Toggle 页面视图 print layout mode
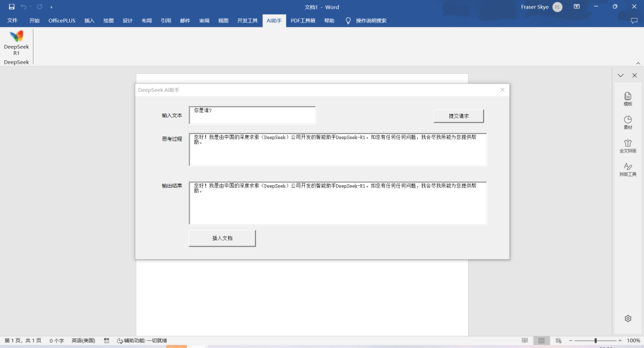This screenshot has width=644, height=348. click(540, 340)
